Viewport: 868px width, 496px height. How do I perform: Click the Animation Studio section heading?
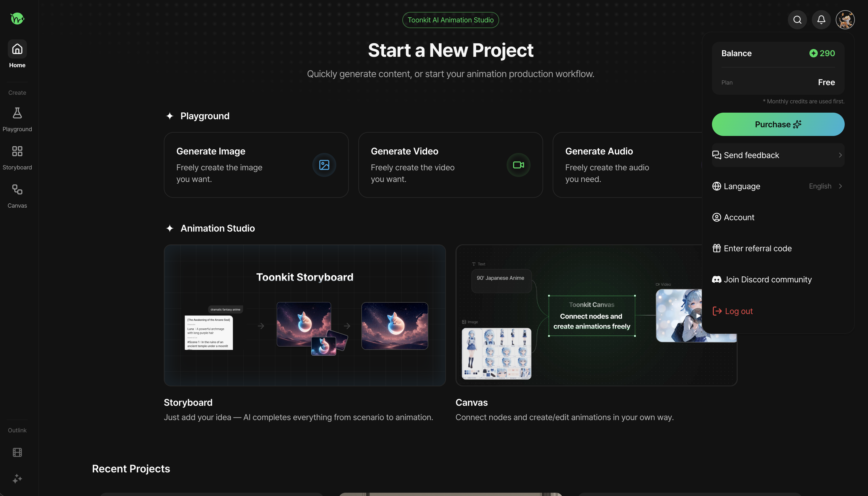217,228
